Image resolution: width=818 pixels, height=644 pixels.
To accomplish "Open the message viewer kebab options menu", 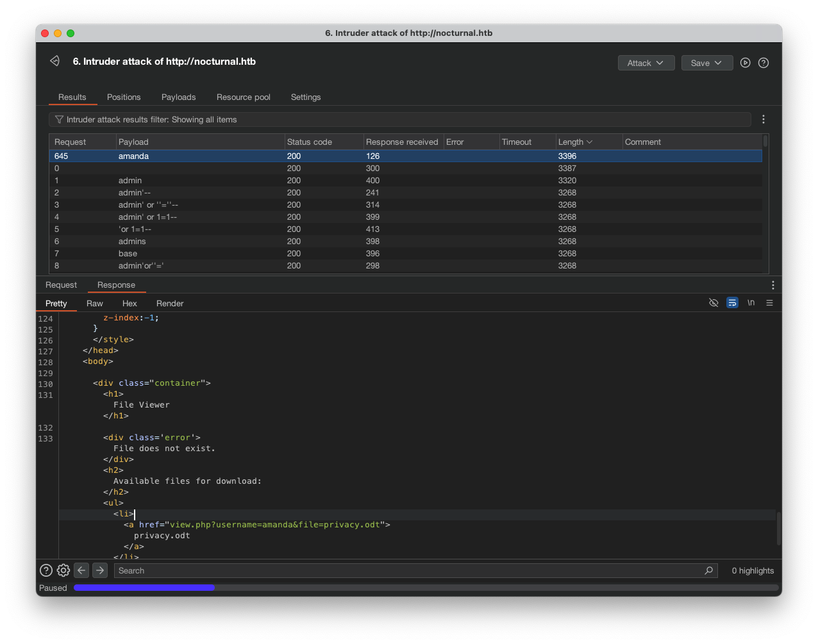I will (772, 285).
